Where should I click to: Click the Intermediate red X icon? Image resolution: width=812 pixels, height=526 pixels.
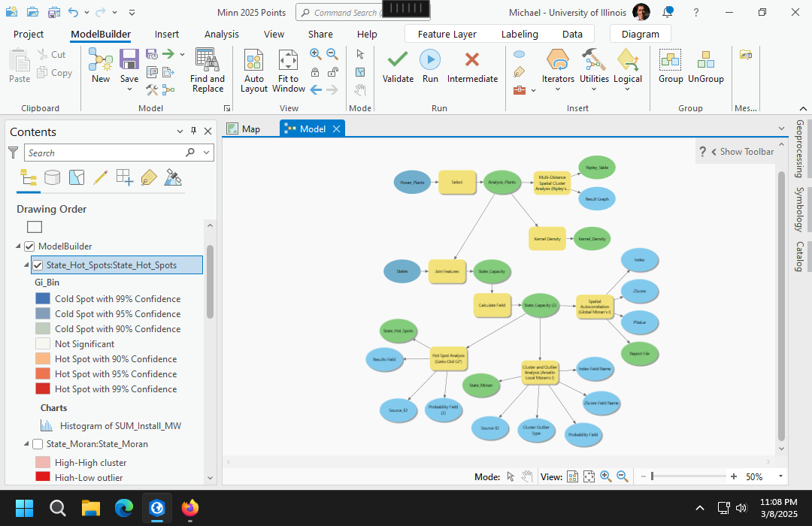(x=472, y=60)
